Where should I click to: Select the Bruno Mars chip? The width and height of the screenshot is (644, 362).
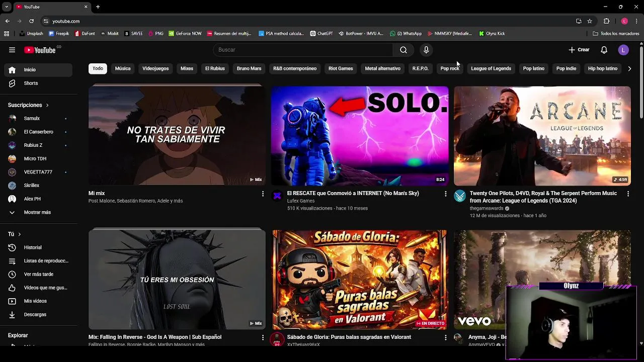tap(249, 68)
